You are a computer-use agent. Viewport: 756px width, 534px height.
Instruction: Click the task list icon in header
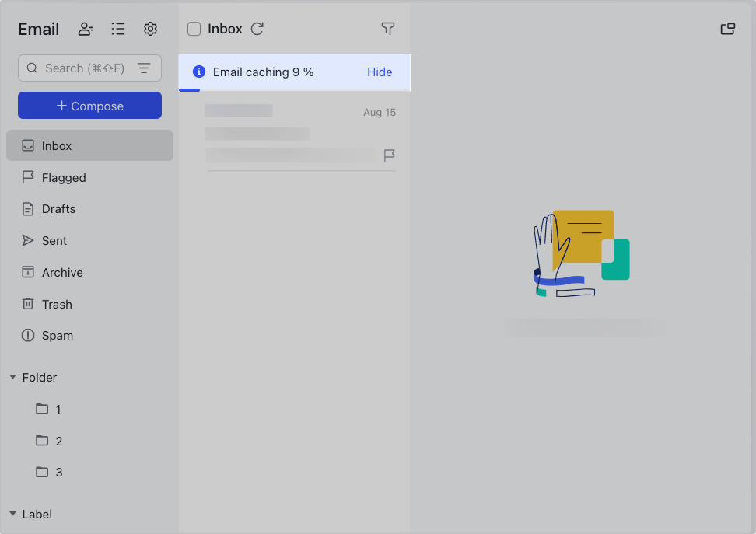(x=118, y=29)
